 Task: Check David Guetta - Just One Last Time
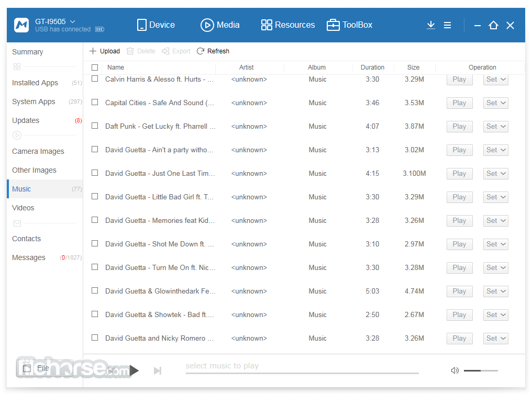point(95,173)
